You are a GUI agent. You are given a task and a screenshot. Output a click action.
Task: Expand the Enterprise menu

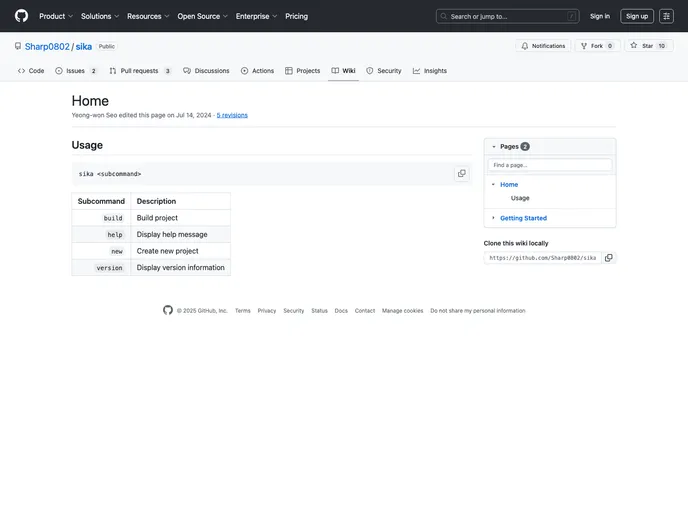coord(256,16)
